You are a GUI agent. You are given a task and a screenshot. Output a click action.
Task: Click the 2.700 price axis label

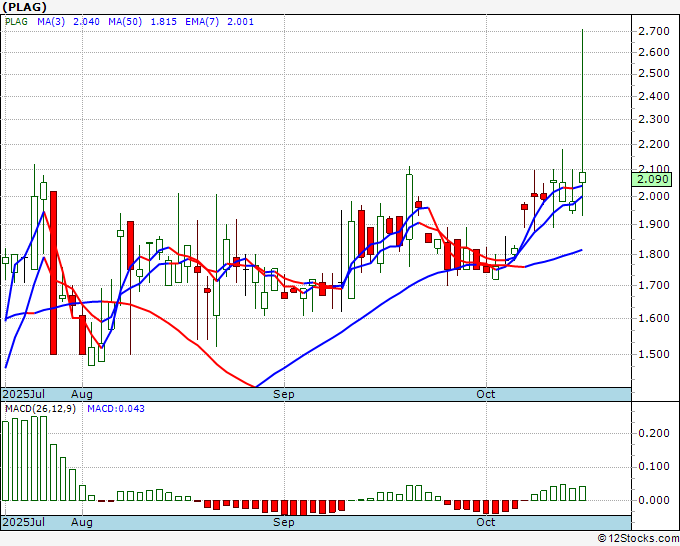(x=654, y=31)
